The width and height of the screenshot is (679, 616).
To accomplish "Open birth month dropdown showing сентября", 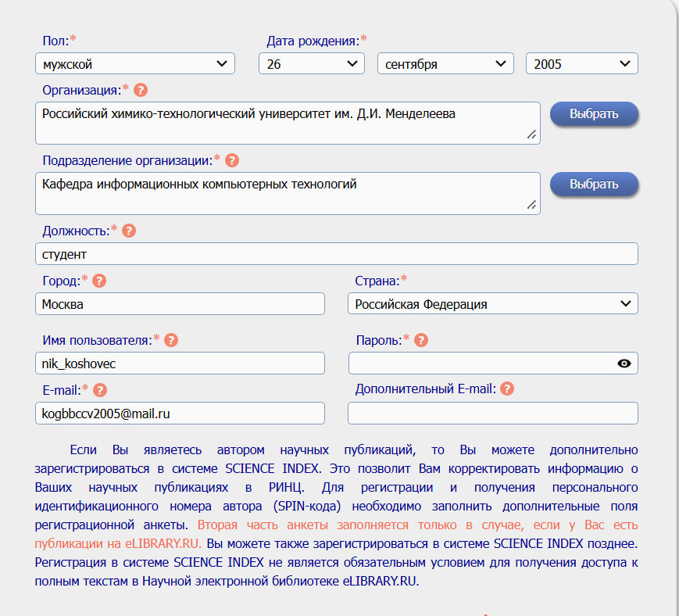I will coord(445,64).
